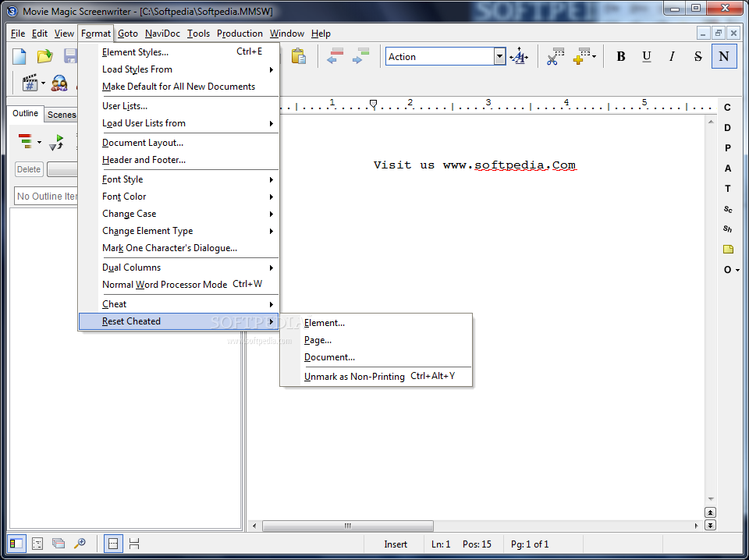Select Element Styles... menu entry

coord(178,52)
